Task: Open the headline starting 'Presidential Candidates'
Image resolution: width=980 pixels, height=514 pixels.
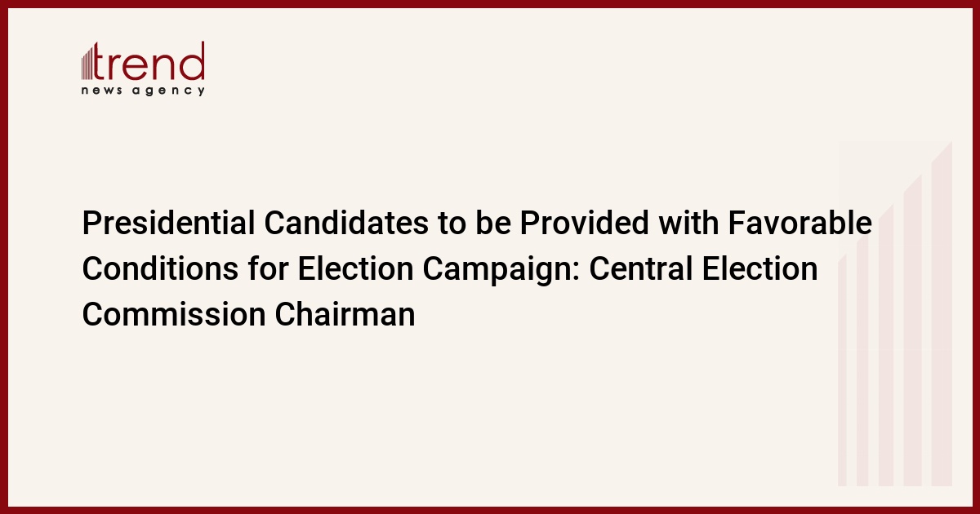Action: [x=477, y=268]
